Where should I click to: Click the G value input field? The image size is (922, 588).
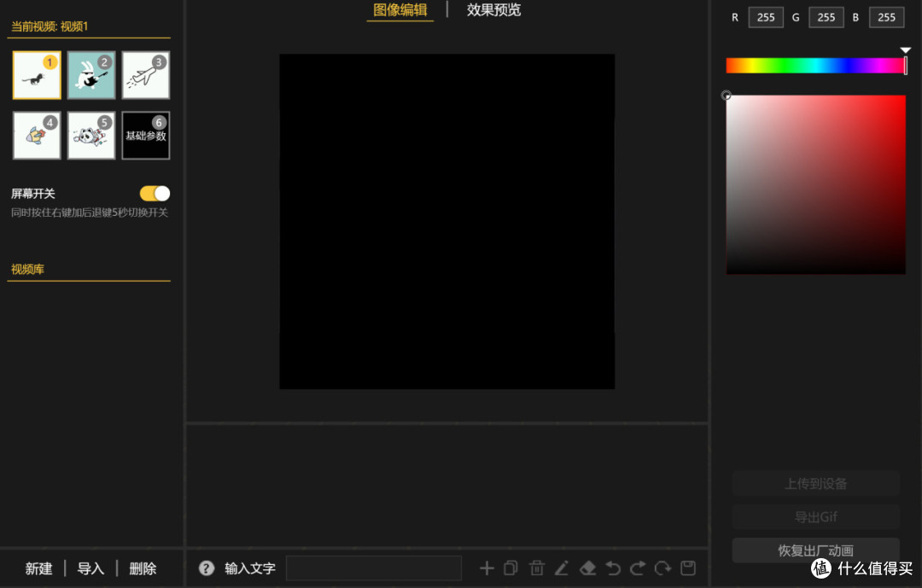[826, 18]
